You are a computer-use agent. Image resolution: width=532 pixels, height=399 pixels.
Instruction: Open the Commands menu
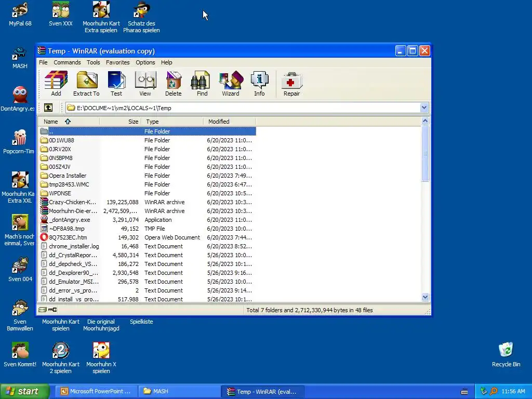(67, 62)
